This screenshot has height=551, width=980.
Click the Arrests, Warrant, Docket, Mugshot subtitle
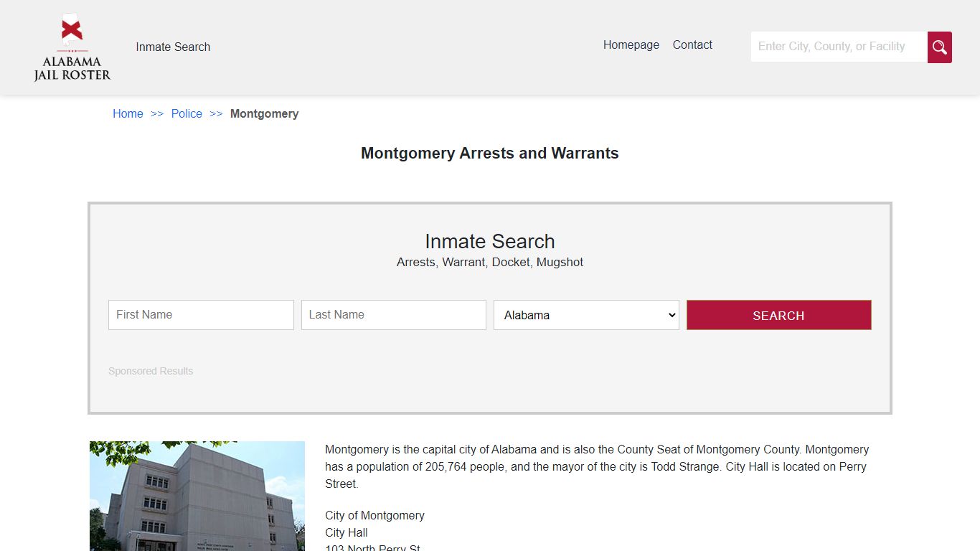(490, 262)
